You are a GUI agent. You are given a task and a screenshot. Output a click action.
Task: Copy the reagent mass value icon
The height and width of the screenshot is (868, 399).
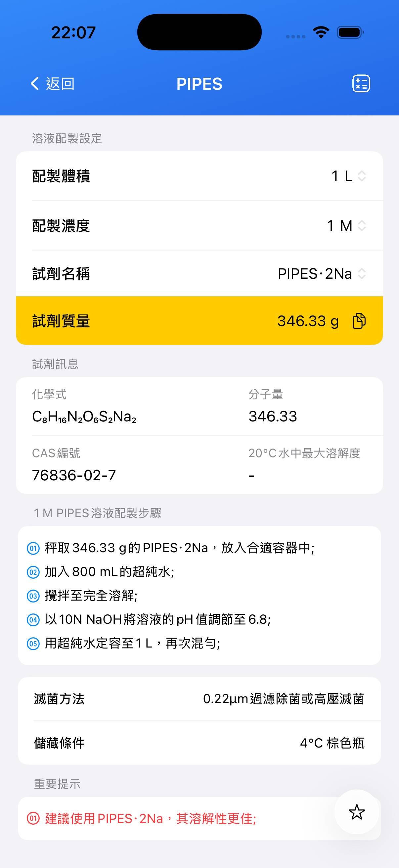coord(359,320)
